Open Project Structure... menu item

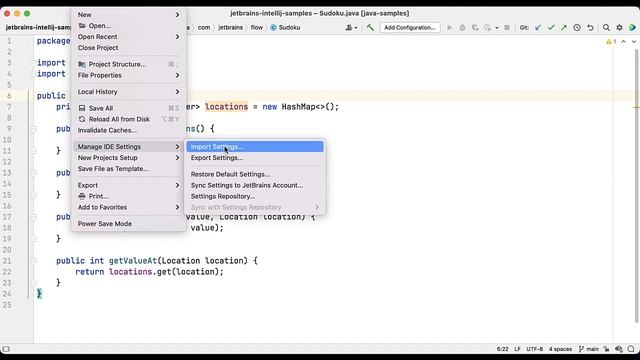pos(129,64)
